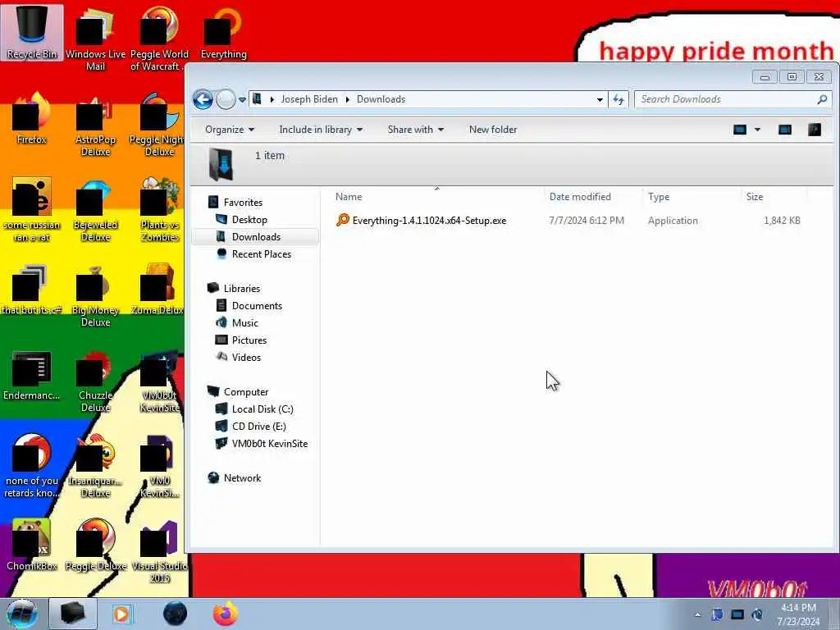Sort by Name column header
Viewport: 840px width, 630px height.
(x=436, y=197)
